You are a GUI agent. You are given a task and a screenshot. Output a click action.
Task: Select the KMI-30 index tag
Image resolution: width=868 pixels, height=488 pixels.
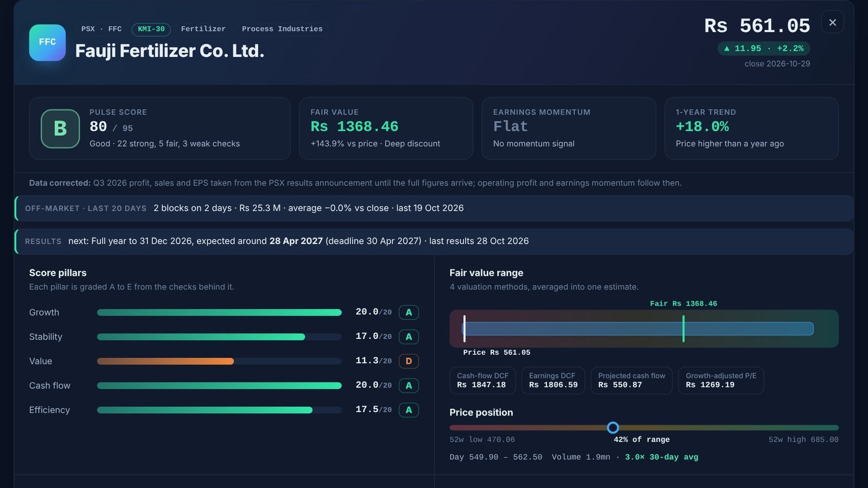pyautogui.click(x=151, y=29)
